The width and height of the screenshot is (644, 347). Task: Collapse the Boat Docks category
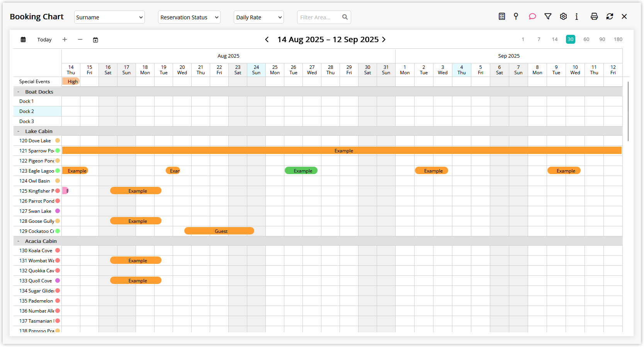19,92
